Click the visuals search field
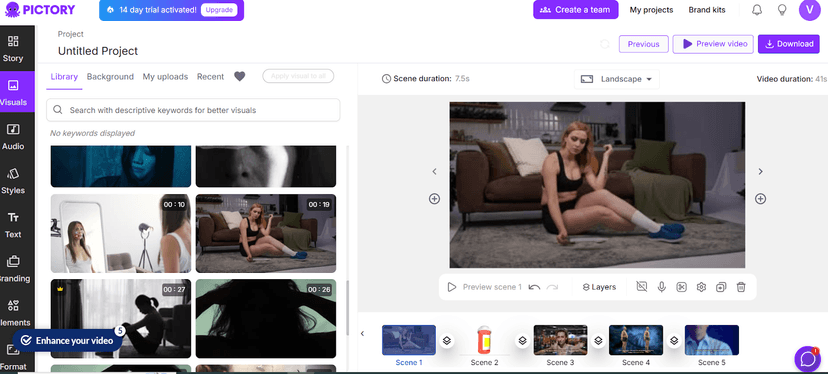The height and width of the screenshot is (374, 828). [193, 110]
